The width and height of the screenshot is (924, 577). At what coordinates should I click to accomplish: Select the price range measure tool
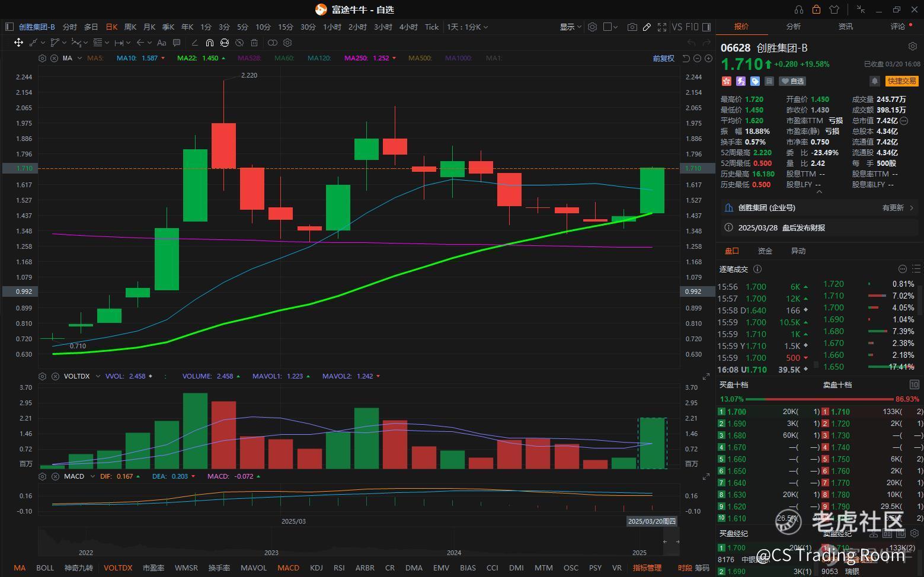point(119,43)
